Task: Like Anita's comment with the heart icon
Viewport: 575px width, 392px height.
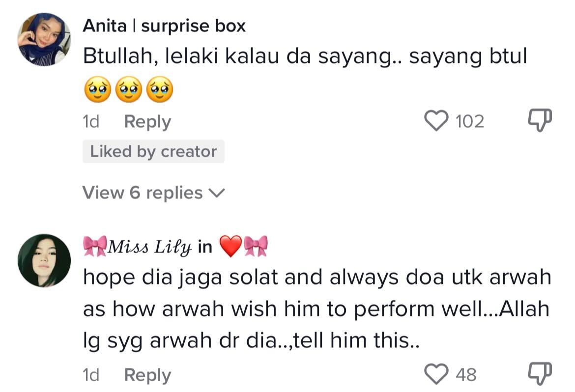Action: click(x=436, y=121)
